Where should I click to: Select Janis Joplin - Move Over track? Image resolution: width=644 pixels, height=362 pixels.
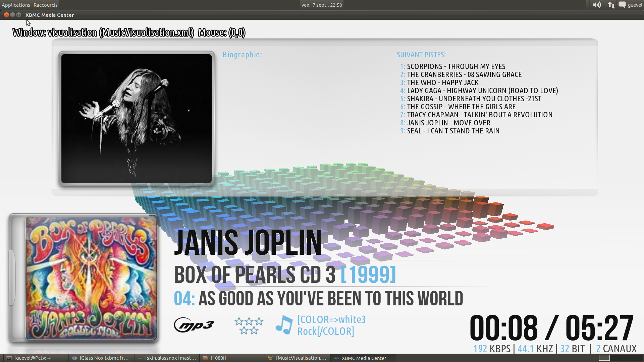pyautogui.click(x=445, y=123)
